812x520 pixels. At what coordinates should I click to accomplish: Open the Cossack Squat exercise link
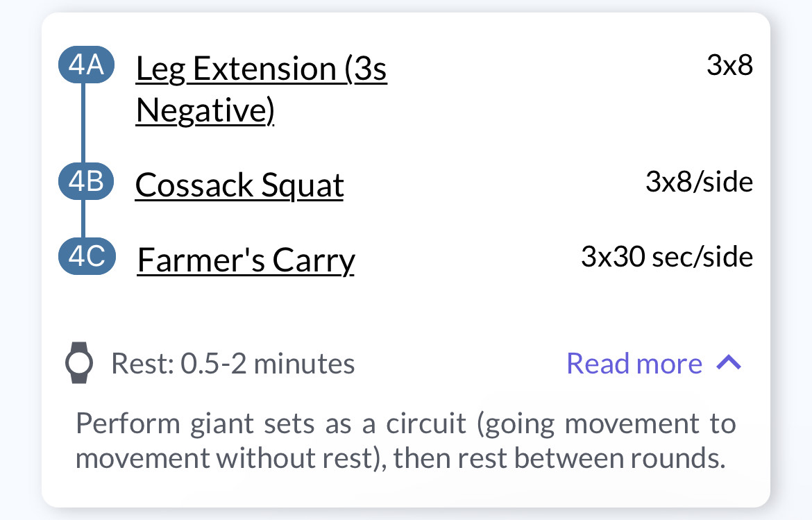[239, 185]
